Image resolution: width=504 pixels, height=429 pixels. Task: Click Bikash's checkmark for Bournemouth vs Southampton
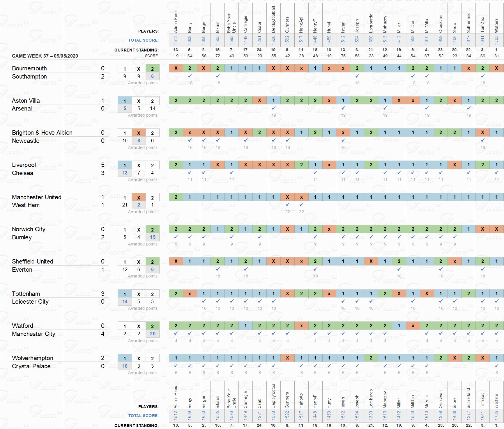[217, 76]
